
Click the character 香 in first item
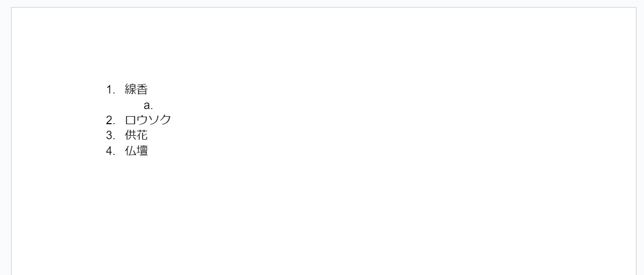[142, 90]
